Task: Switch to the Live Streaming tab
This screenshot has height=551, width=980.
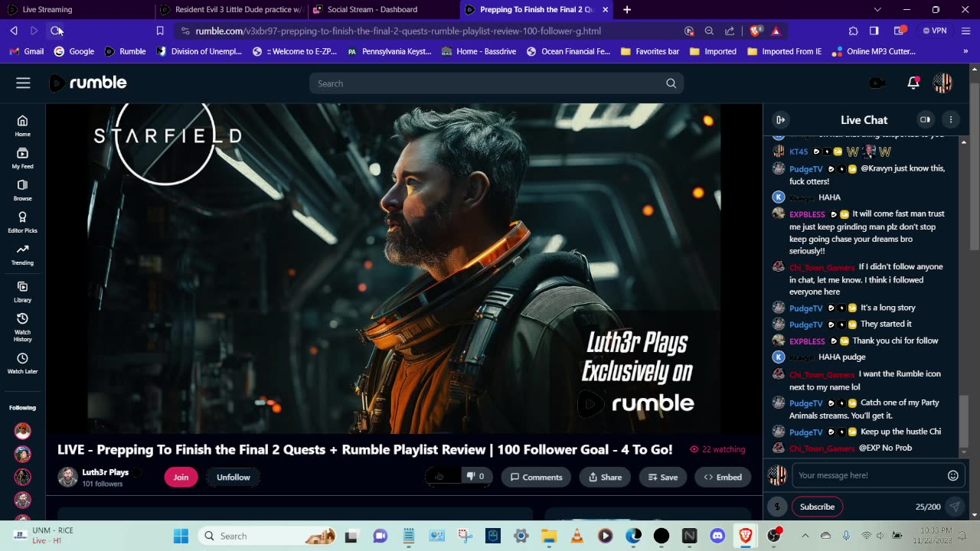Action: (77, 10)
